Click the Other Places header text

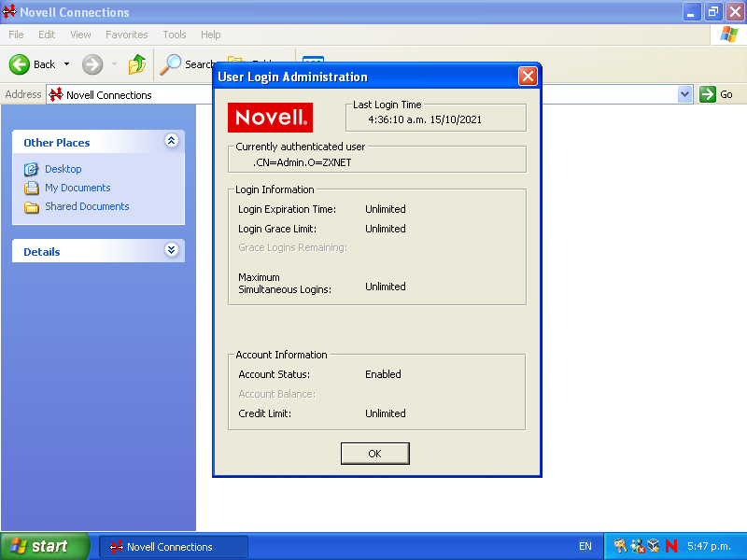click(57, 143)
